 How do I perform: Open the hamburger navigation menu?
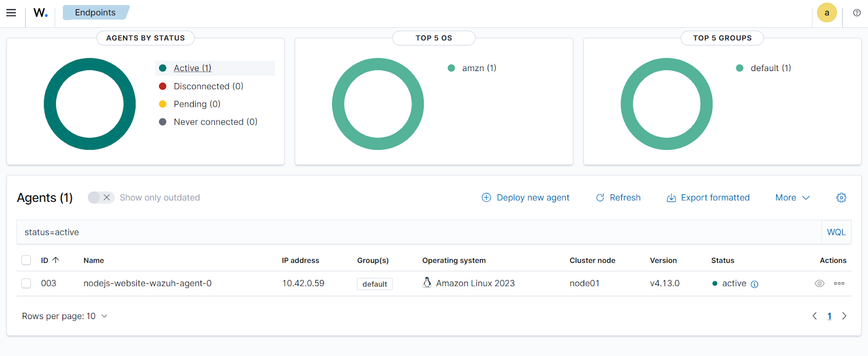pos(11,12)
